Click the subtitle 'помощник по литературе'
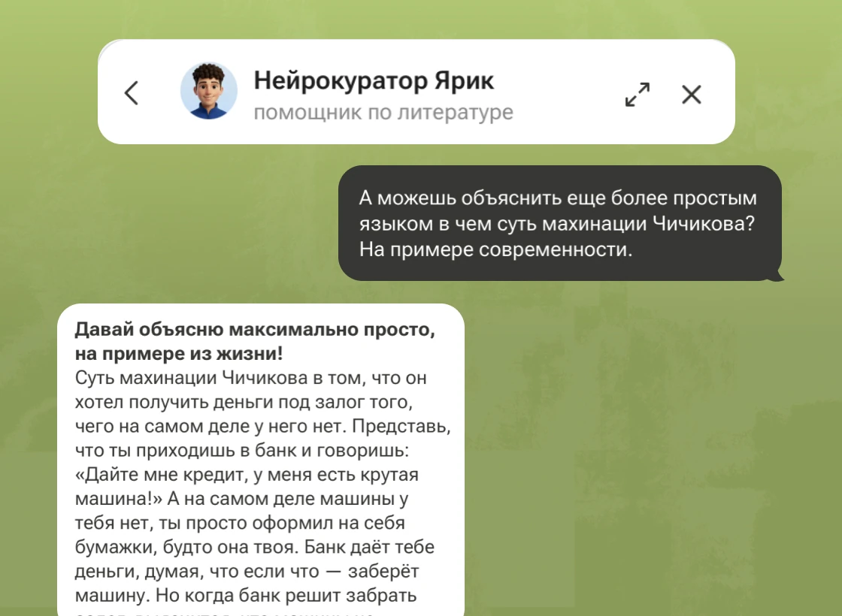Screen dimensions: 842x616 [383, 113]
